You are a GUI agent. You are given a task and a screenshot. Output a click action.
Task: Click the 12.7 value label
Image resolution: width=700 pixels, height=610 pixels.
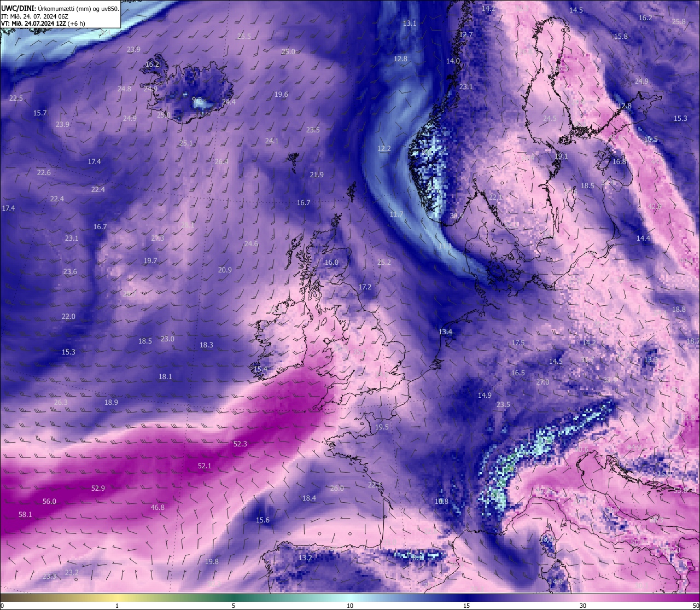[x=466, y=35]
